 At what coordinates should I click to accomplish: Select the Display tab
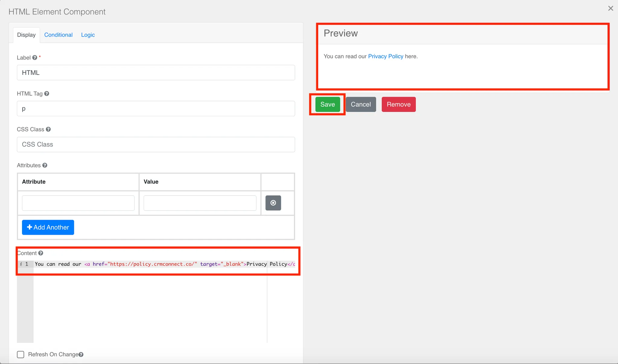(26, 35)
